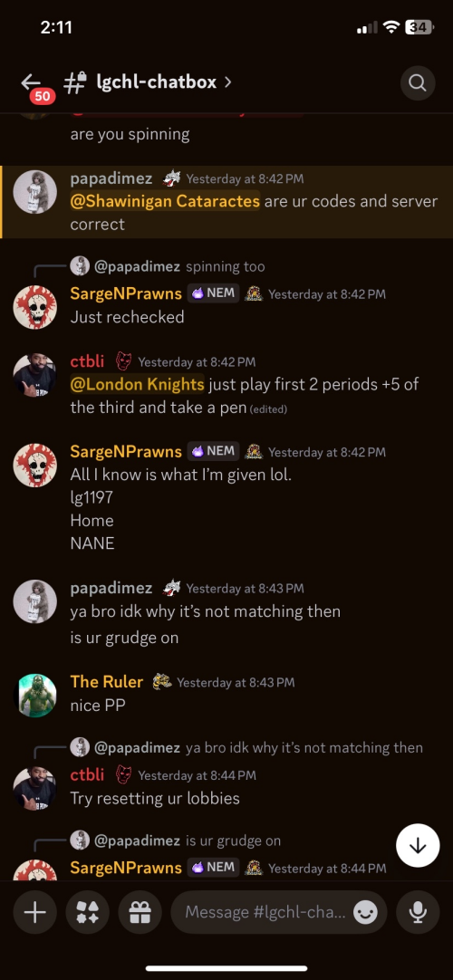453x980 pixels.
Task: Open reply preview "is ur grudge on"
Action: click(176, 841)
